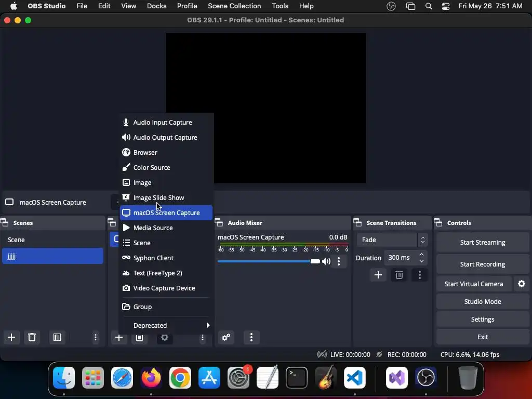This screenshot has width=532, height=399.
Task: Open virtual camera settings gear
Action: [x=522, y=284]
